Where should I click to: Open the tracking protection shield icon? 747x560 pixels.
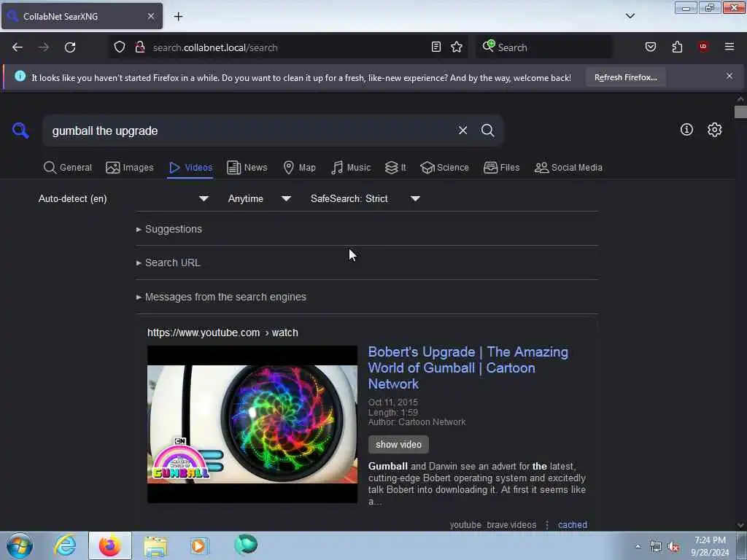(120, 47)
